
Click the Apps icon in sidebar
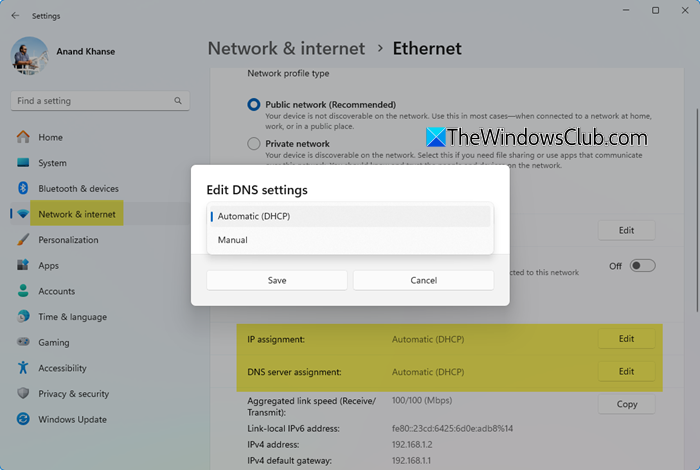[x=23, y=266]
